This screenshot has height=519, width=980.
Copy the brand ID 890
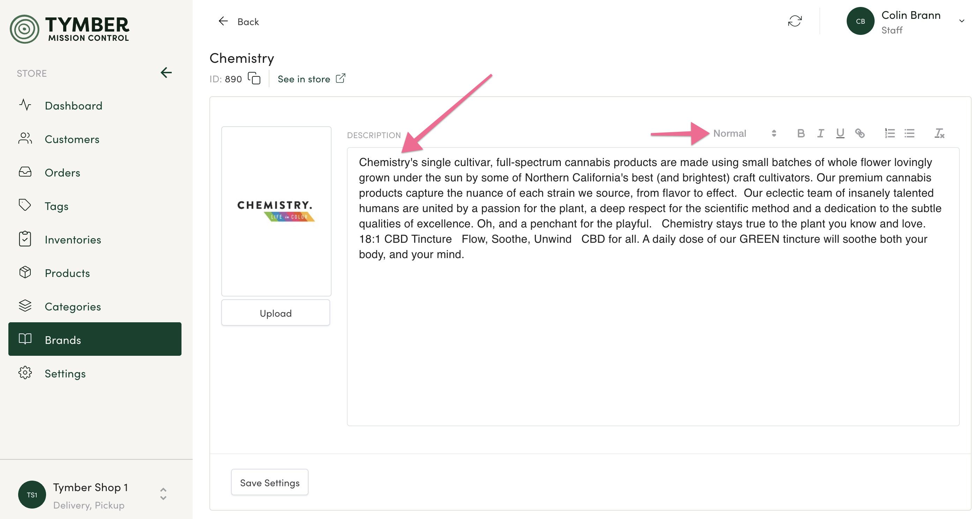[254, 78]
